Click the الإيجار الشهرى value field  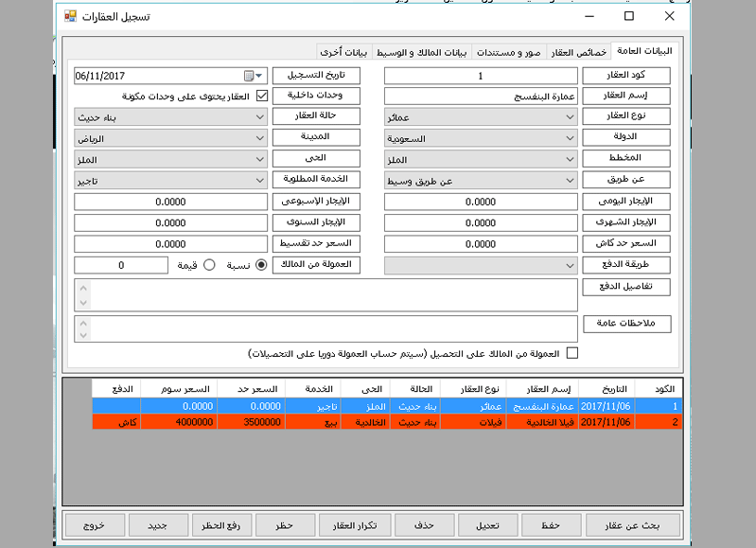tap(481, 222)
